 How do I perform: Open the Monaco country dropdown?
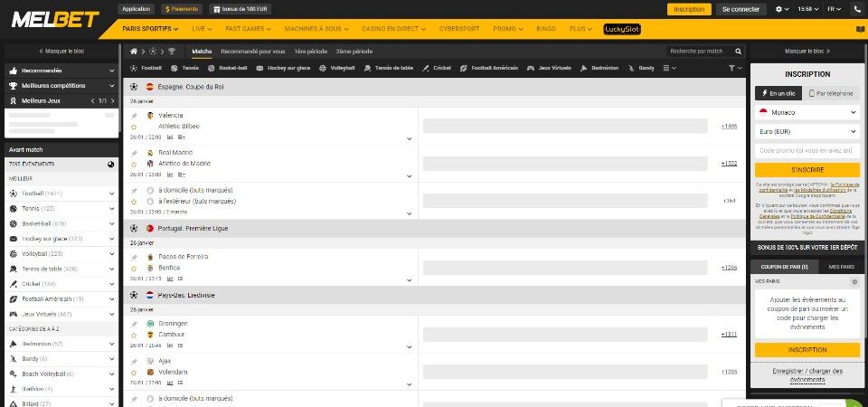807,112
